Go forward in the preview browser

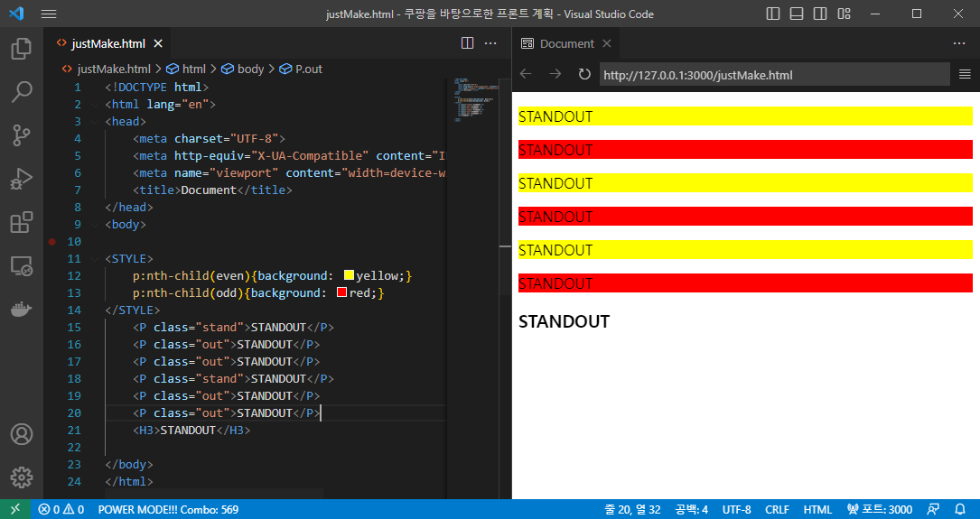[x=555, y=74]
